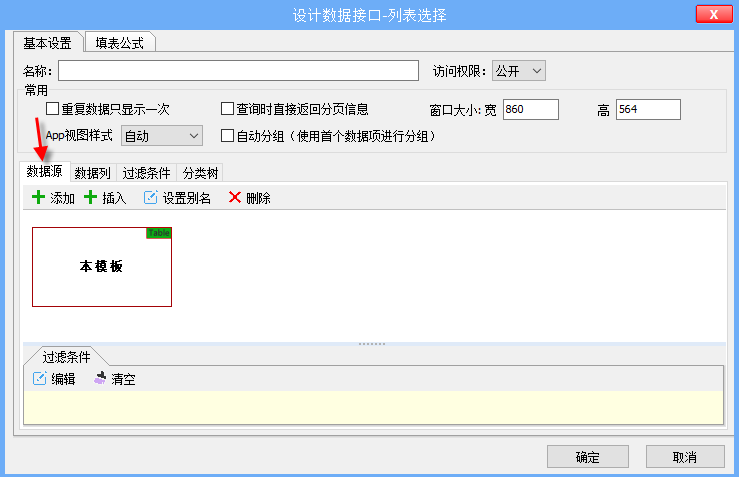The image size is (739, 477).
Task: Switch to the 填表公式 tab
Action: (x=120, y=43)
